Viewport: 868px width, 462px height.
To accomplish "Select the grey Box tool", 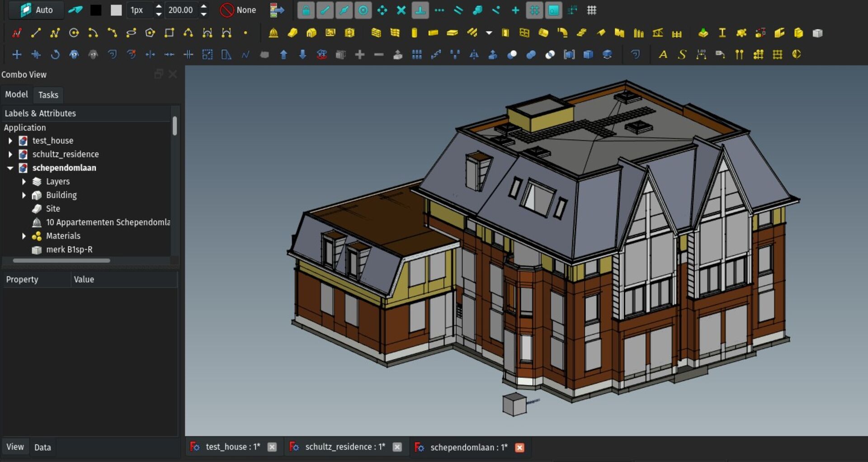I will pyautogui.click(x=817, y=33).
